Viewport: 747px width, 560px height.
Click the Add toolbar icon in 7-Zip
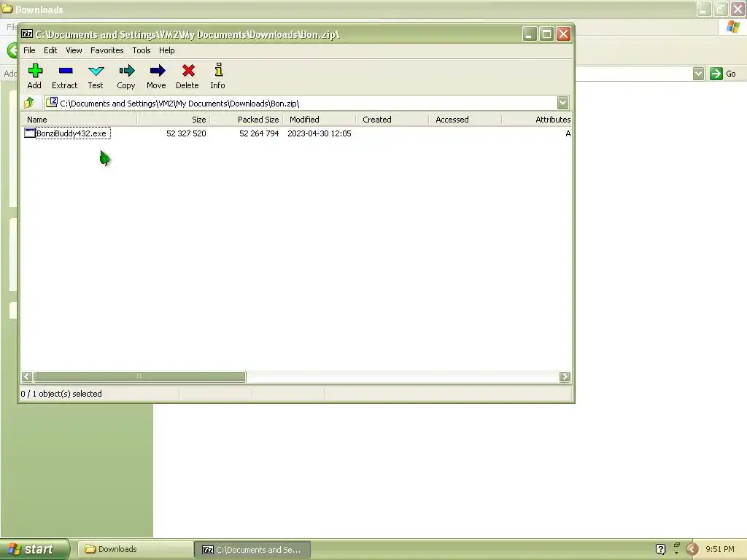[35, 71]
